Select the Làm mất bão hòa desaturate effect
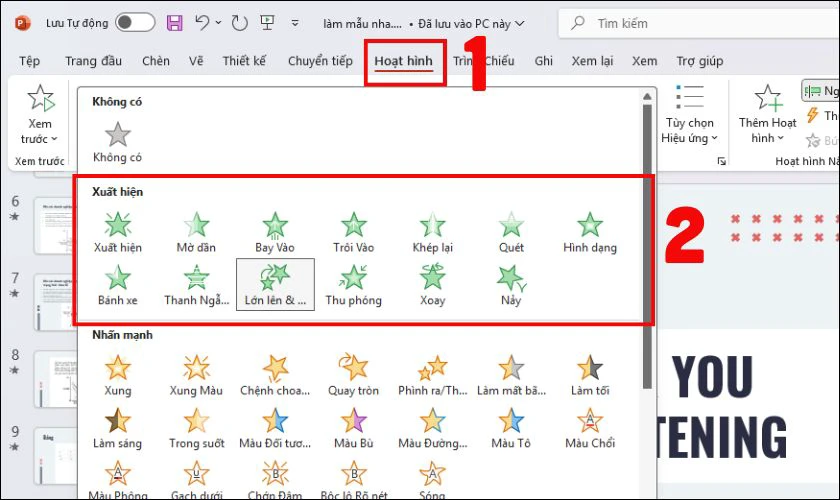The height and width of the screenshot is (500, 840). click(x=511, y=375)
